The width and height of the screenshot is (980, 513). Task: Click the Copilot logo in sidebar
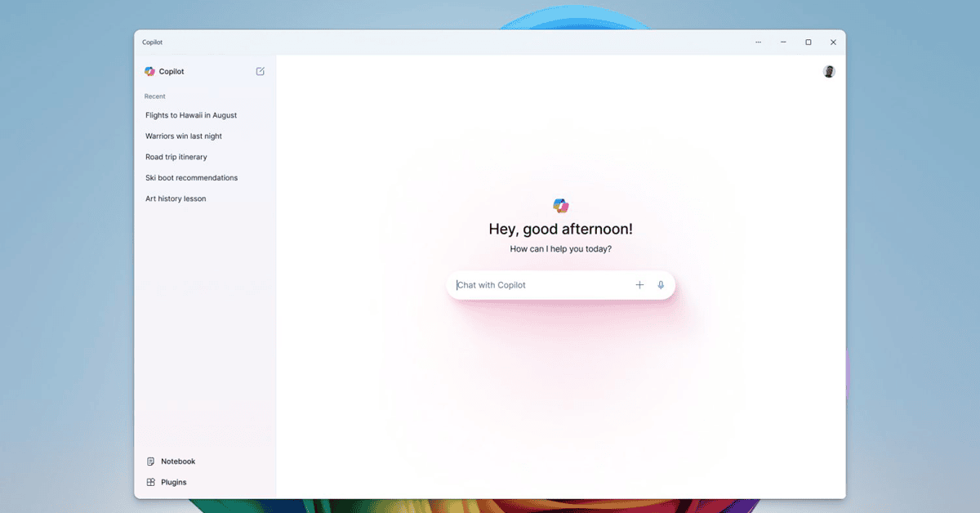click(x=149, y=71)
